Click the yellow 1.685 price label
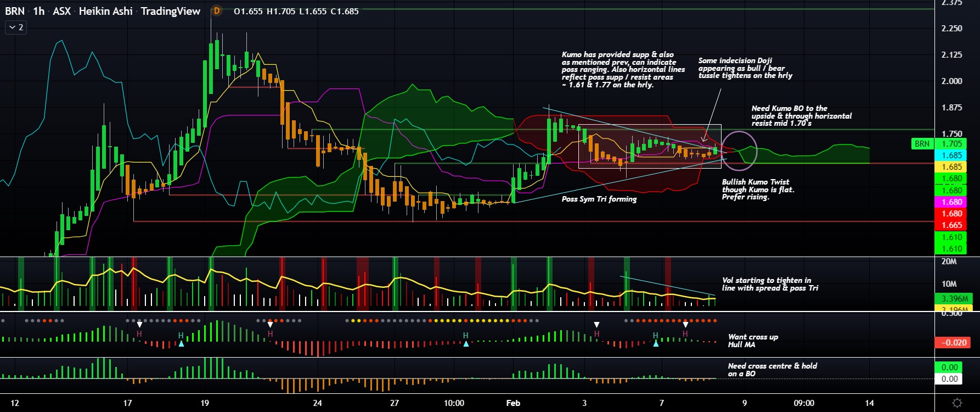Viewport: 980px width, 412px height. pyautogui.click(x=951, y=167)
